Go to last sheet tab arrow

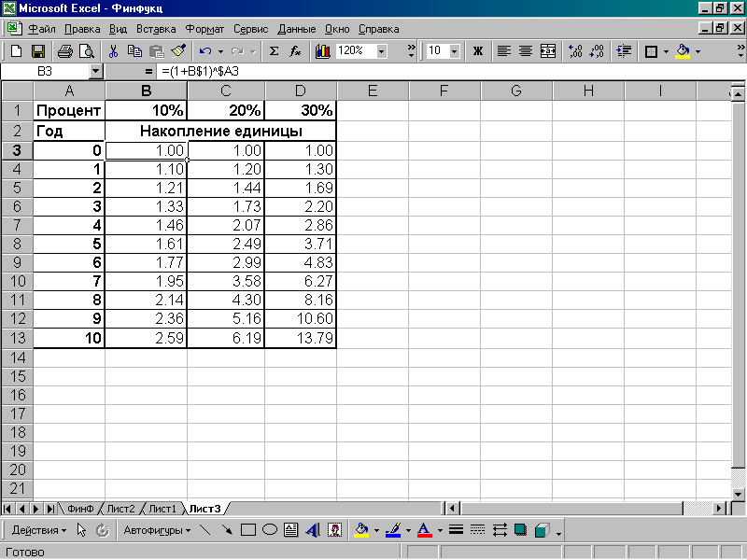tap(50, 509)
